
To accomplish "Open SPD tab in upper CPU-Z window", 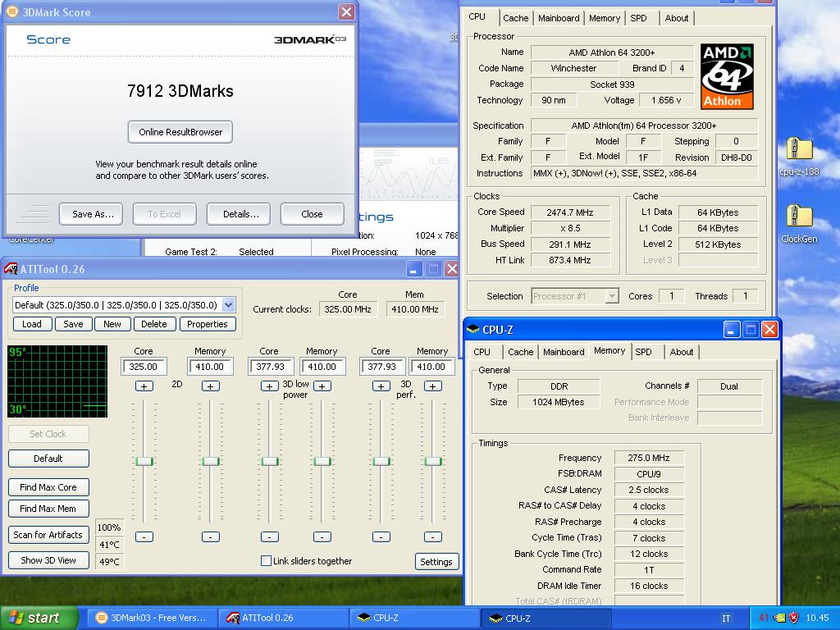I will [638, 18].
